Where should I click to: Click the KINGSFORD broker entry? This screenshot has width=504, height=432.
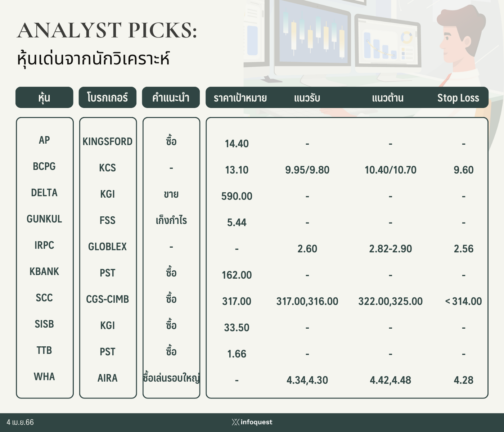point(108,141)
